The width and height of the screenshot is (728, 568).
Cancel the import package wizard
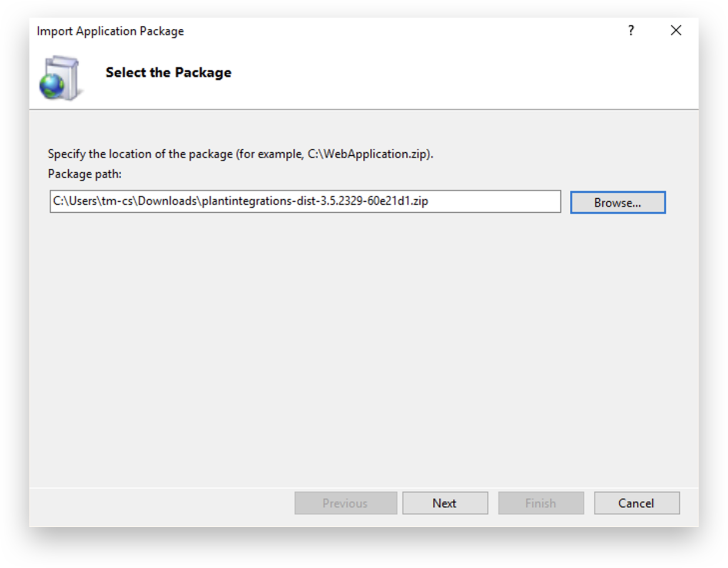636,503
